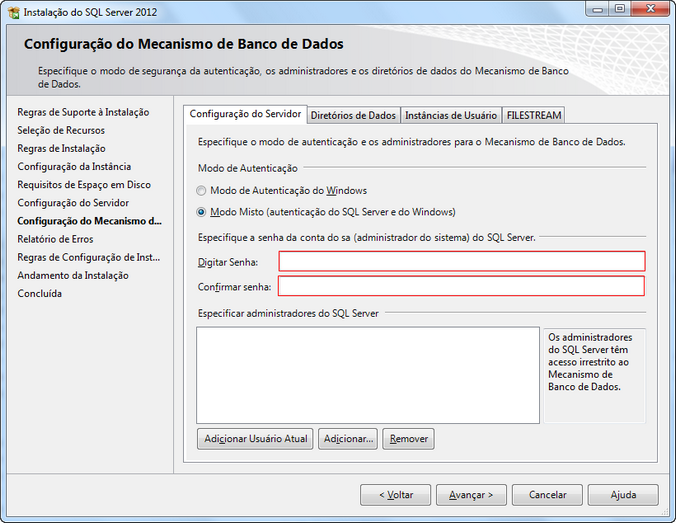Click the Digitar Senha label
676x523 pixels.
click(228, 262)
